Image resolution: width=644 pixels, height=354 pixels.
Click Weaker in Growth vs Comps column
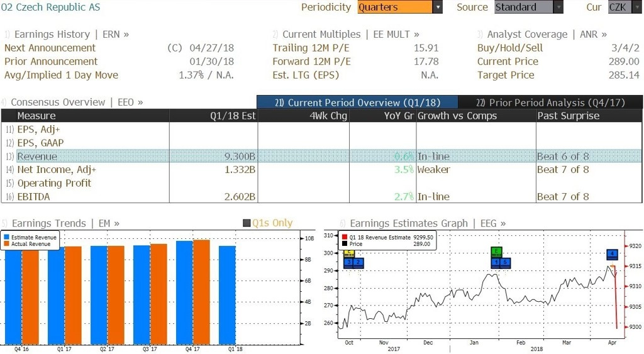434,170
